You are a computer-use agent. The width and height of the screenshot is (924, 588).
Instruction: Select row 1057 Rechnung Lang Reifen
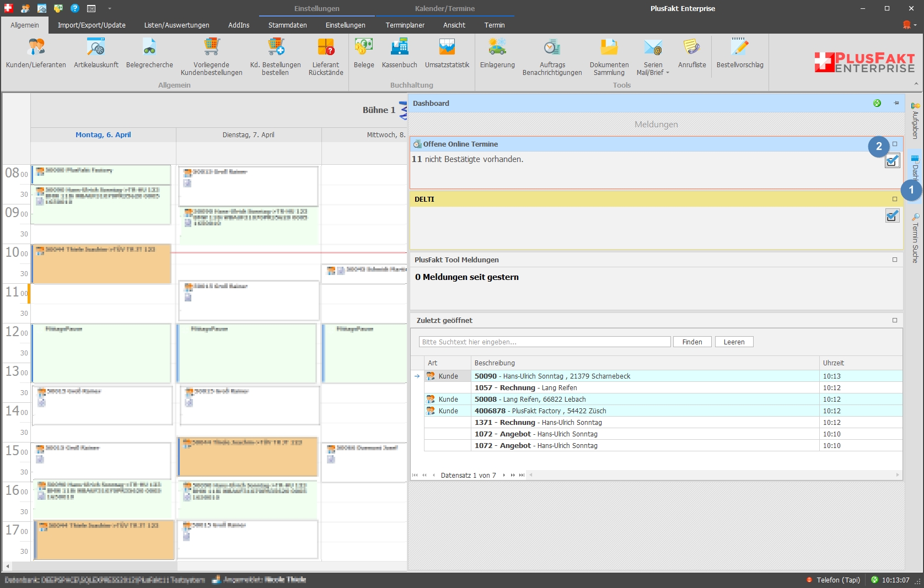(x=663, y=387)
